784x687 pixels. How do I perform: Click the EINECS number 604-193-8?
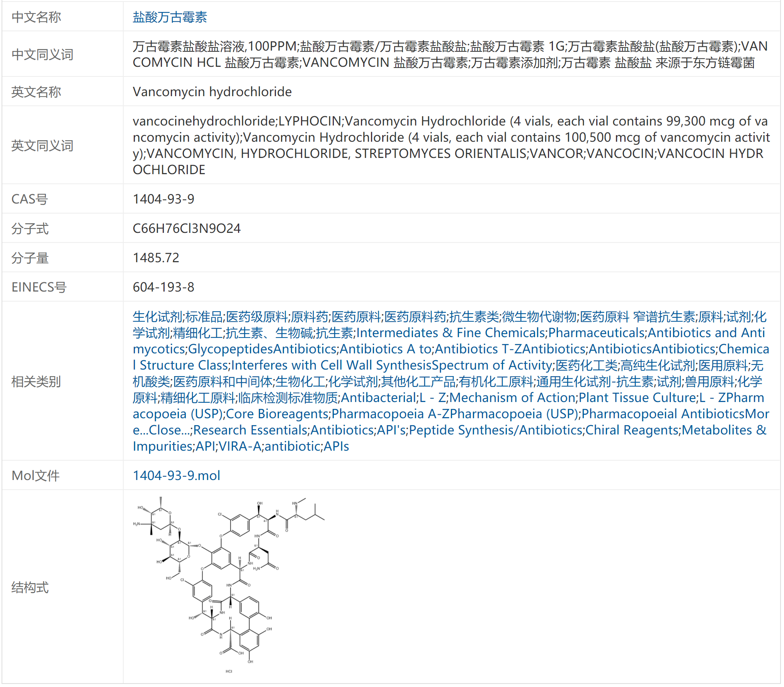(163, 287)
